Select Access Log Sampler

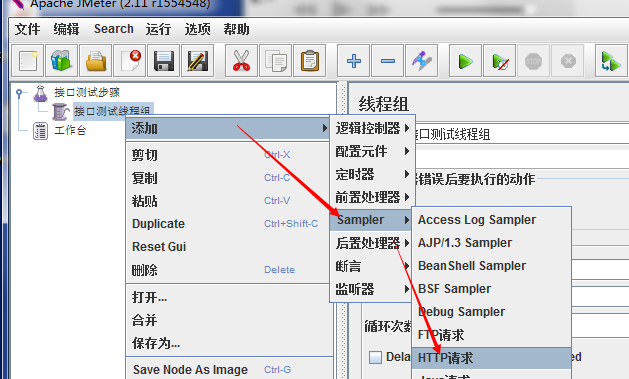point(491,220)
